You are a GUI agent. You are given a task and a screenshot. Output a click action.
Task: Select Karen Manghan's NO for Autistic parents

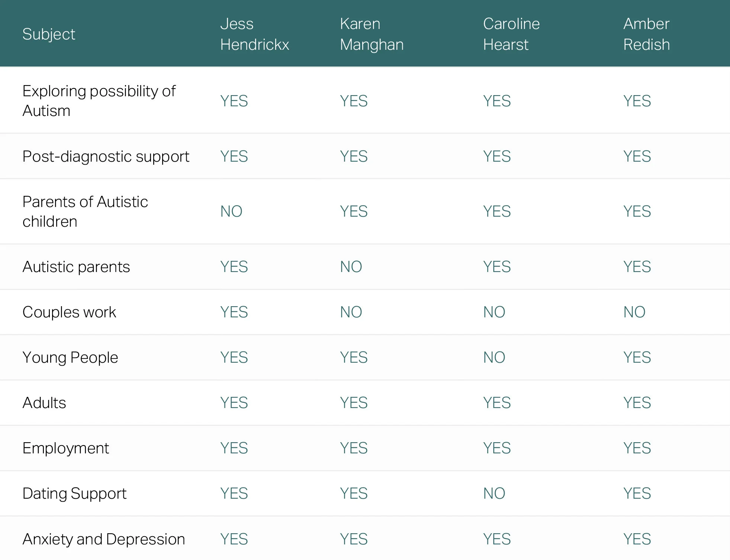coord(351,267)
